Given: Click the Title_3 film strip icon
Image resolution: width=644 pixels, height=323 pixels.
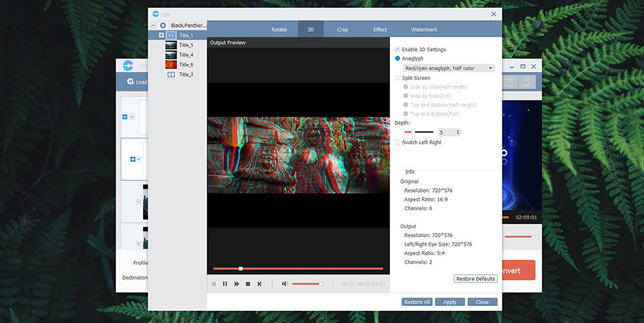Looking at the screenshot, I should 171,74.
